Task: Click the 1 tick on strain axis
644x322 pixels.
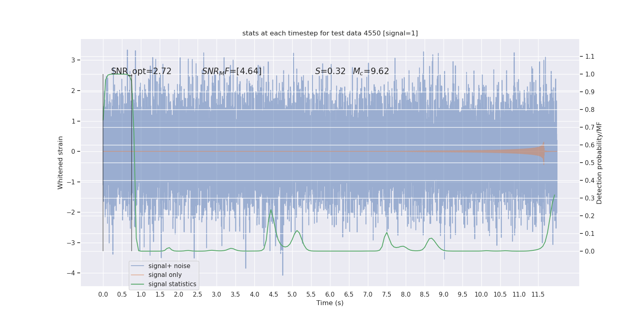Action: click(73, 121)
